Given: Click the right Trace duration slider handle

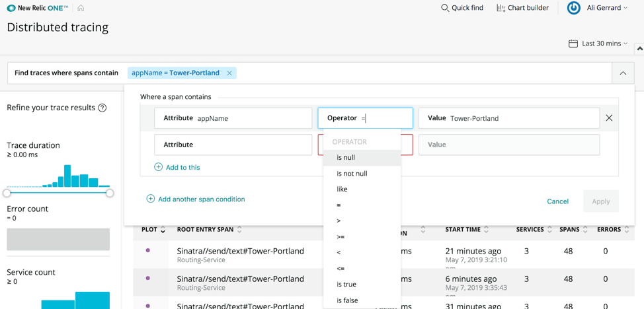Looking at the screenshot, I should tap(110, 193).
